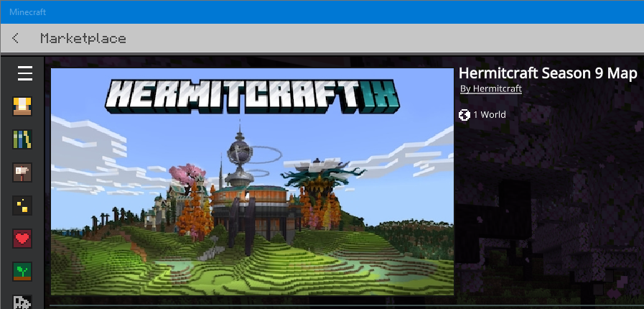Image resolution: width=644 pixels, height=309 pixels.
Task: Open the partially visible gray sidebar icon
Action: [x=22, y=302]
